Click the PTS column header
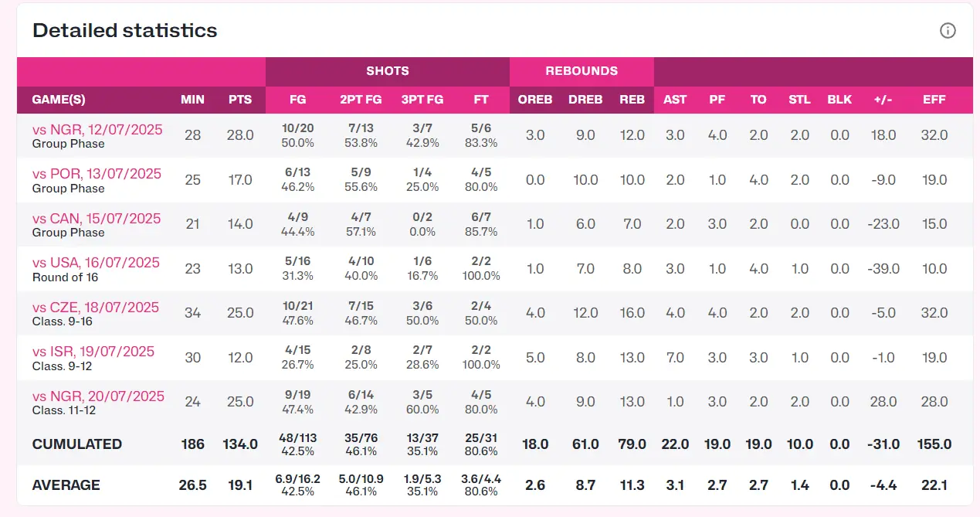 (240, 100)
